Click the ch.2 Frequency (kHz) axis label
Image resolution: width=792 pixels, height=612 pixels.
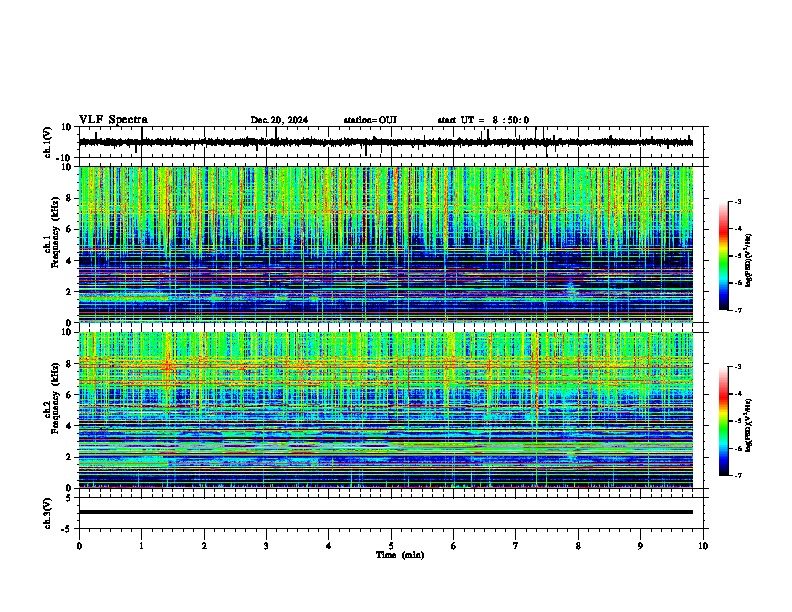[x=52, y=397]
